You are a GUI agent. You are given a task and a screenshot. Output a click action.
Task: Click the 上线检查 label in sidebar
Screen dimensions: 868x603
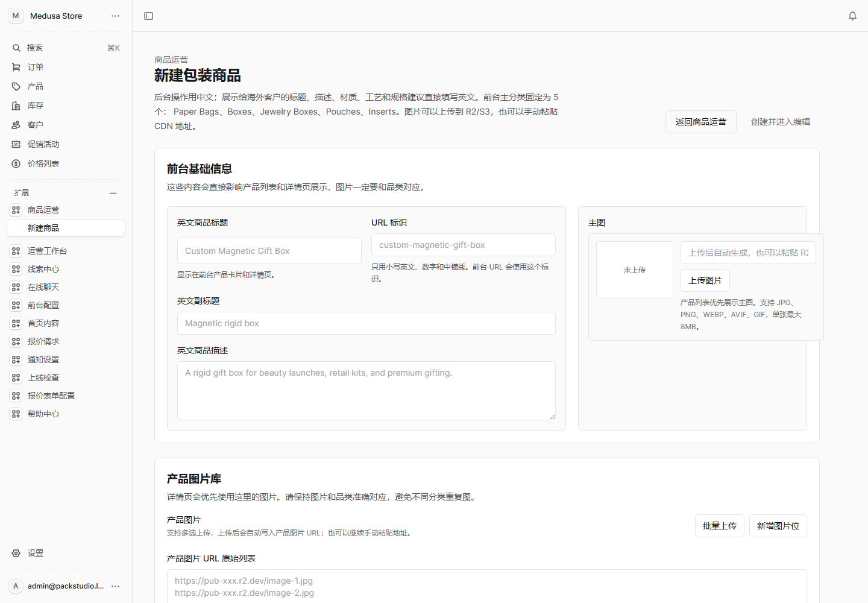tap(43, 377)
